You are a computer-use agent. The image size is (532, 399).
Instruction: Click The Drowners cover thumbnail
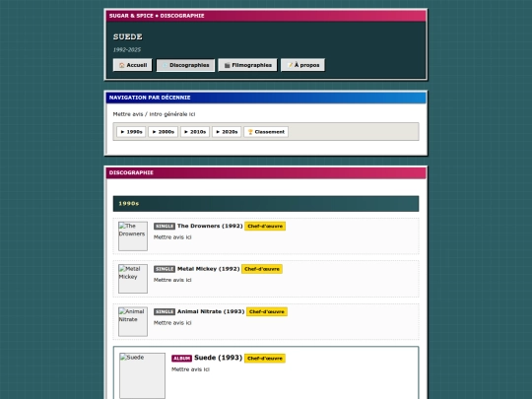pyautogui.click(x=133, y=236)
